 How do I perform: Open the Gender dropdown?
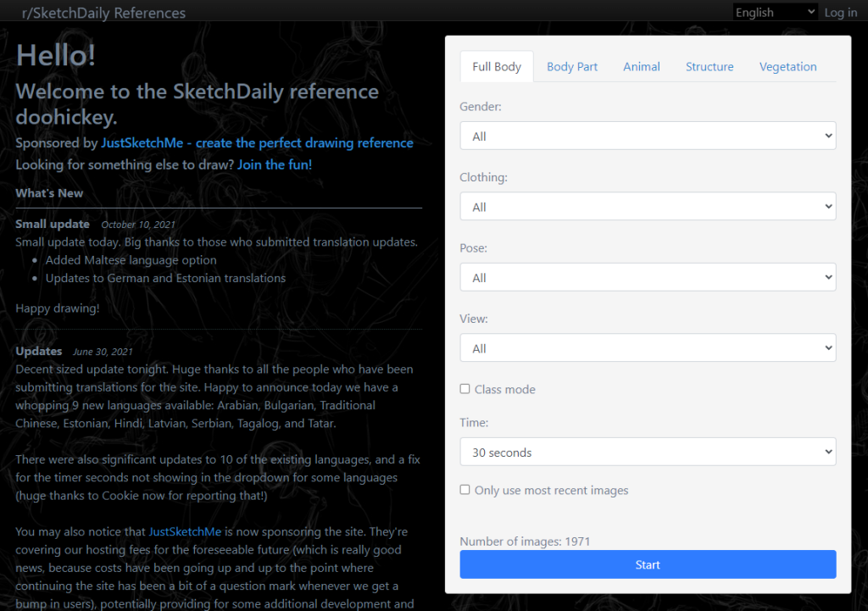coord(648,136)
